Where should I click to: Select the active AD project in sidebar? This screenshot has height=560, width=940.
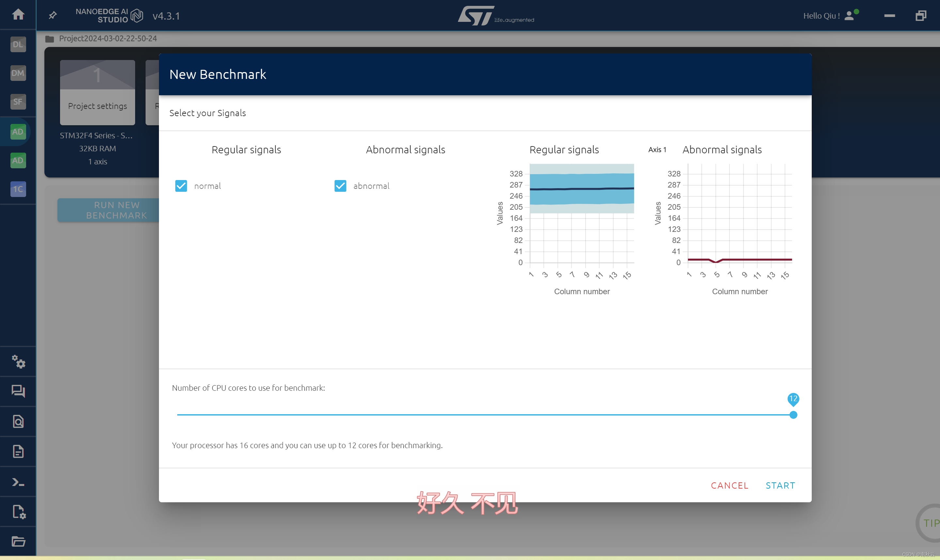[x=18, y=132]
